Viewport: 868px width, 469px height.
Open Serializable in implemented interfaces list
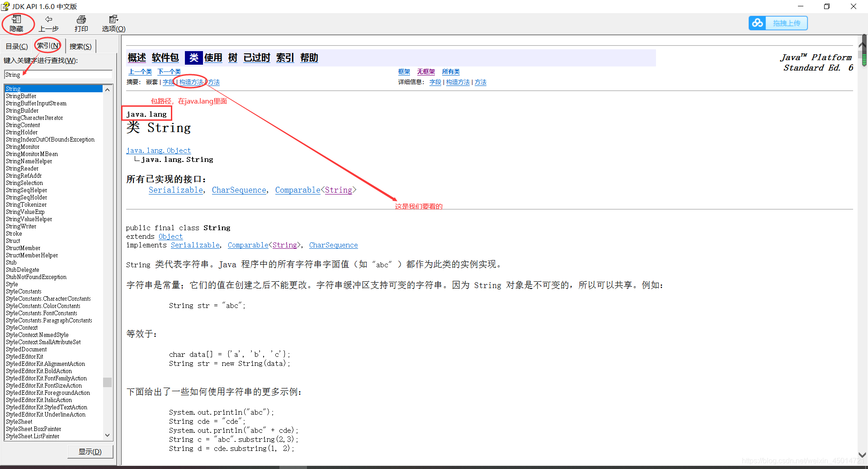pos(176,190)
